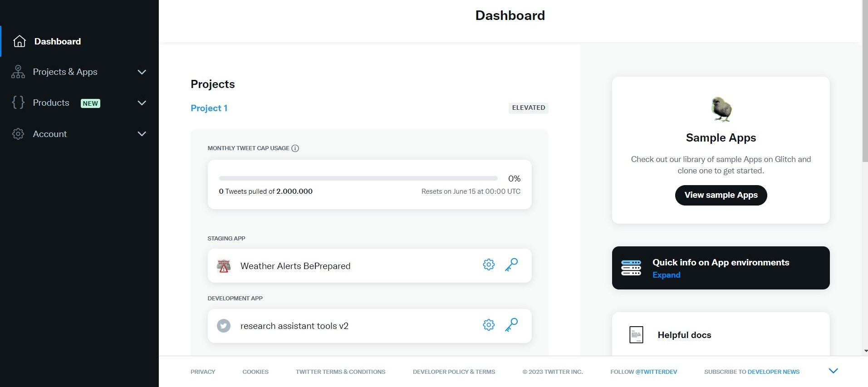Click the DEVELOPMENT APP label
Image resolution: width=868 pixels, height=387 pixels.
pyautogui.click(x=235, y=298)
